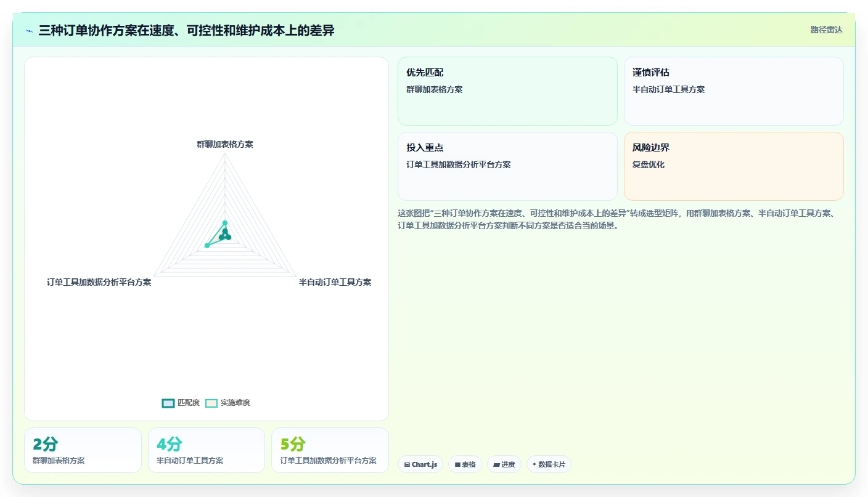Screen dimensions: 868x497
Task: Open the 投入重点 card
Action: pos(507,166)
